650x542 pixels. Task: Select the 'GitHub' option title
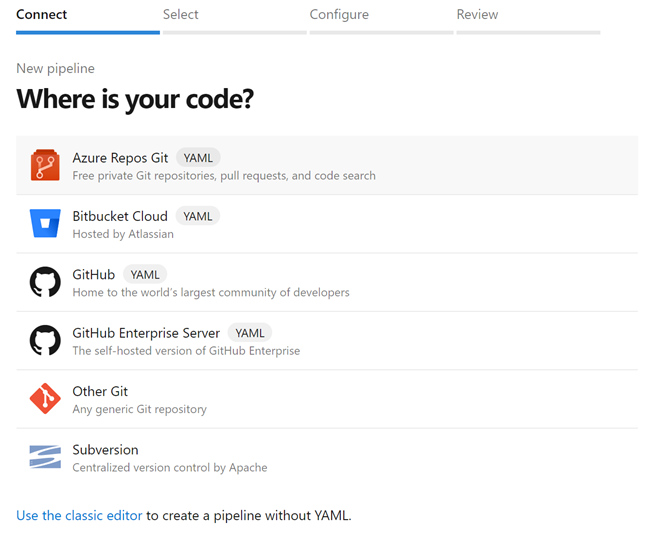[x=94, y=275]
